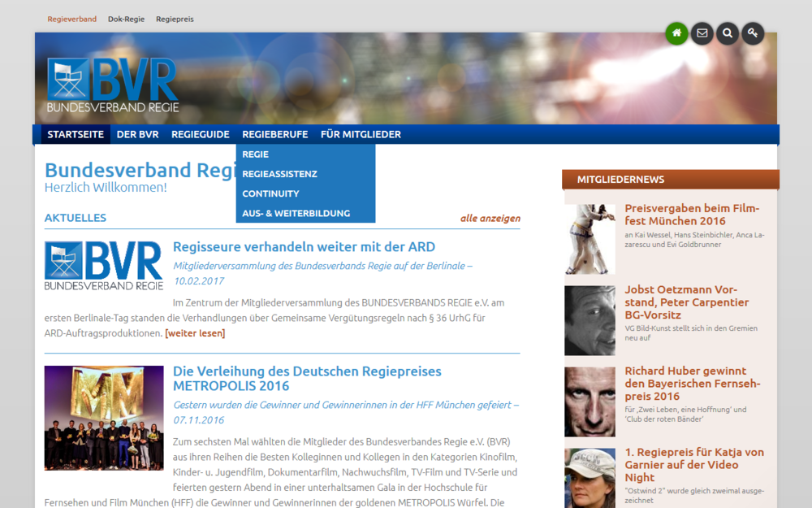Click the teaser 'Für Zwei Leben, eine Hoffnung'
The image size is (812, 508).
(685, 415)
